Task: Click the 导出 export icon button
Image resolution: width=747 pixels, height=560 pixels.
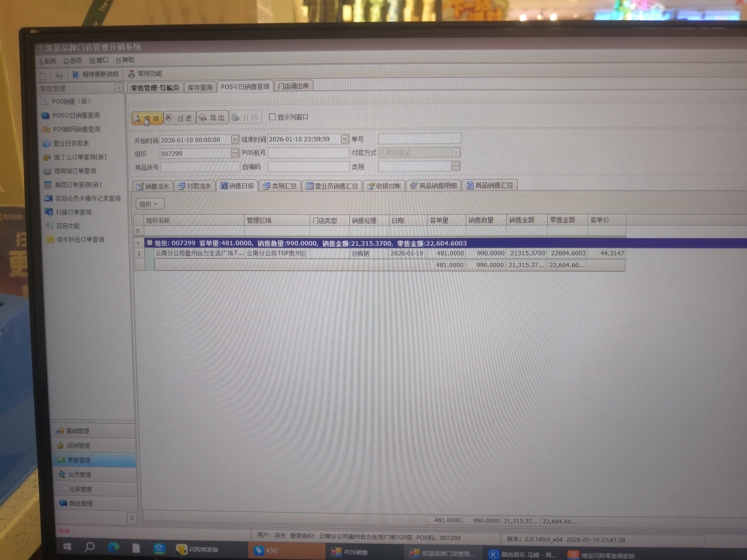Action: (x=212, y=118)
